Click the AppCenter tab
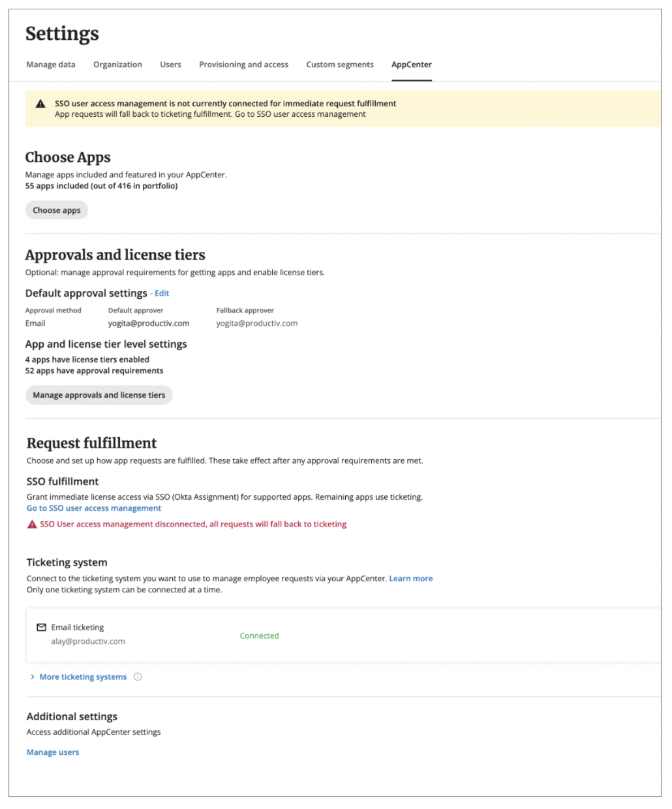The height and width of the screenshot is (809, 672). pyautogui.click(x=412, y=65)
